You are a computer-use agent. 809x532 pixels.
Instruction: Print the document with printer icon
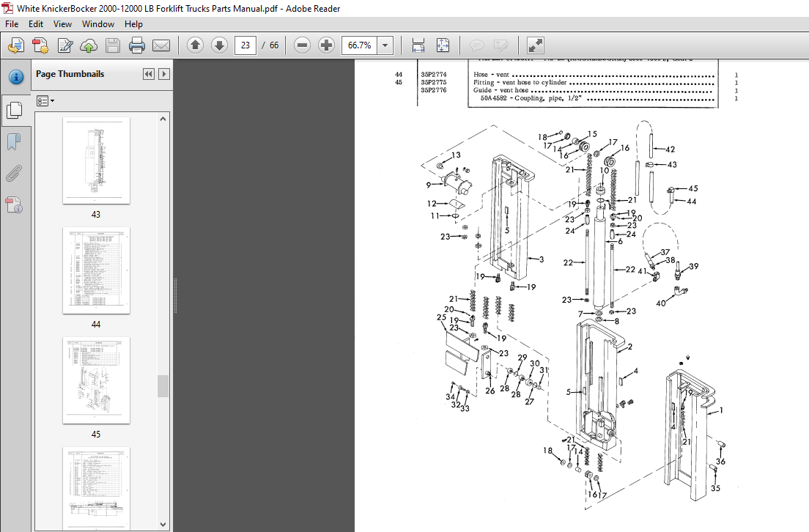pos(137,45)
